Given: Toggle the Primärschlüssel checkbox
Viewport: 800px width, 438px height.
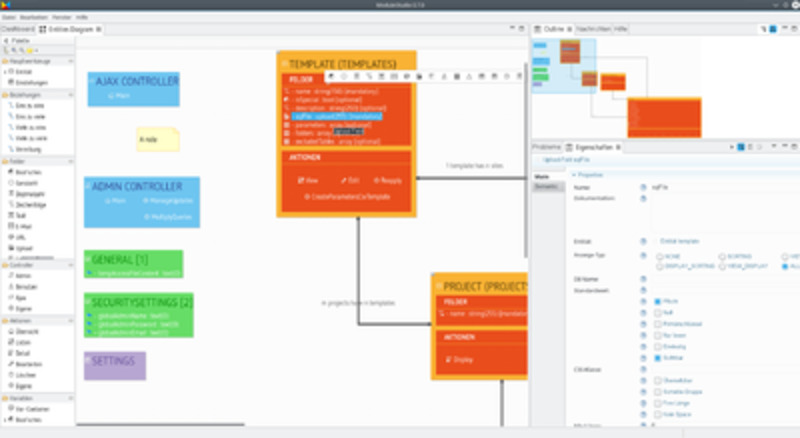Looking at the screenshot, I should coord(658,324).
